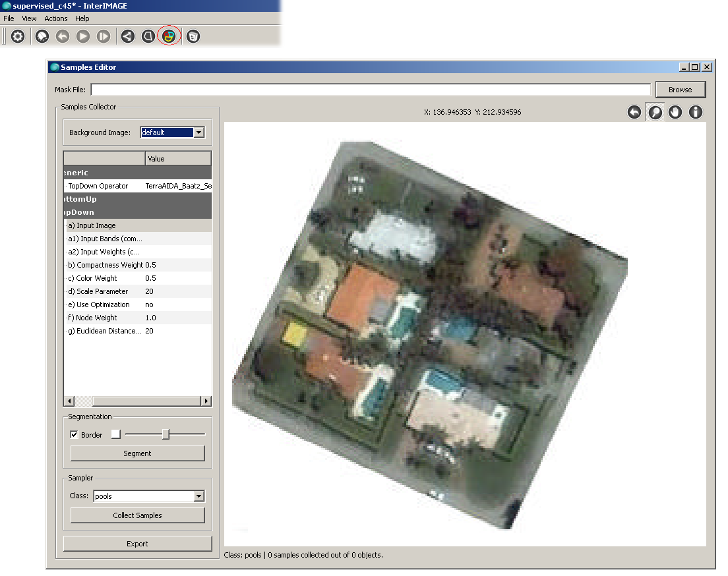
Task: Click the undo arrow above image viewer
Action: click(634, 112)
